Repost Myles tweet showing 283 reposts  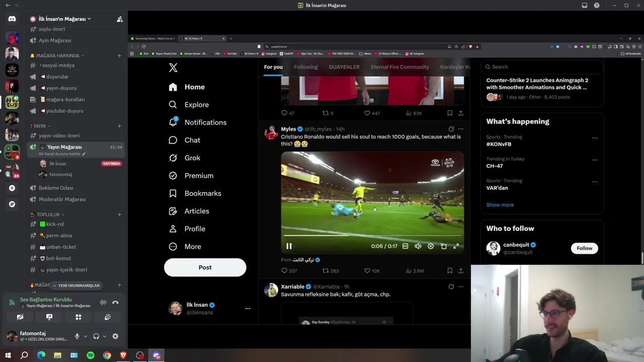[x=331, y=270]
